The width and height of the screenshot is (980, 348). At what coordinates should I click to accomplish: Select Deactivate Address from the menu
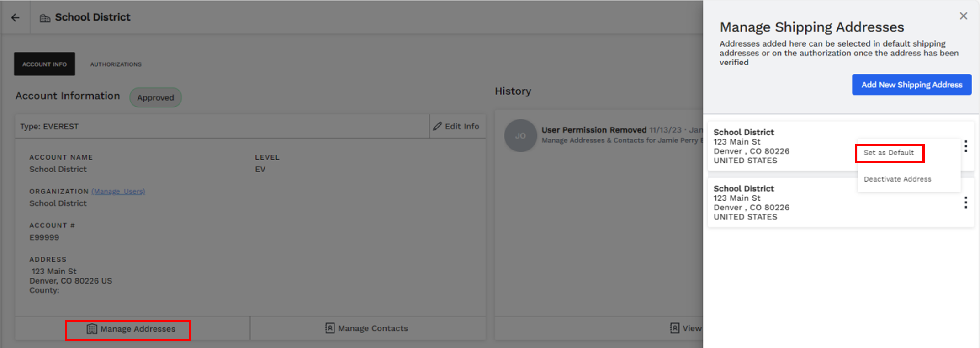(x=897, y=179)
